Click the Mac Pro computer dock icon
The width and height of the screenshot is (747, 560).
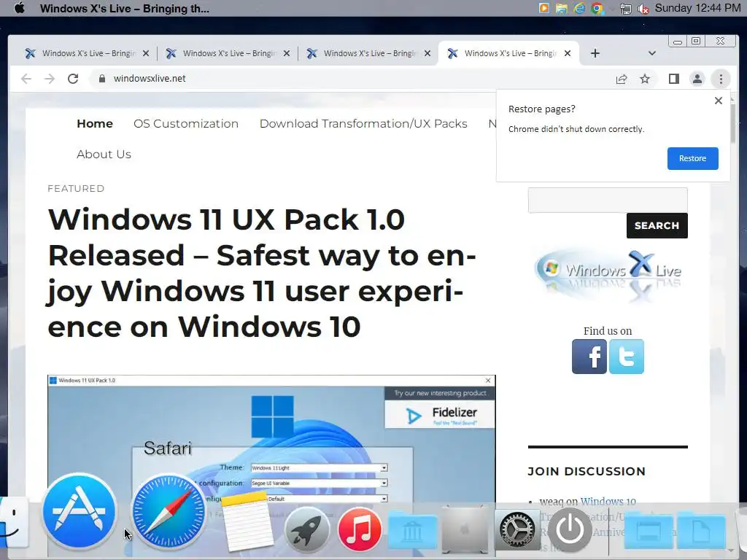click(x=465, y=529)
